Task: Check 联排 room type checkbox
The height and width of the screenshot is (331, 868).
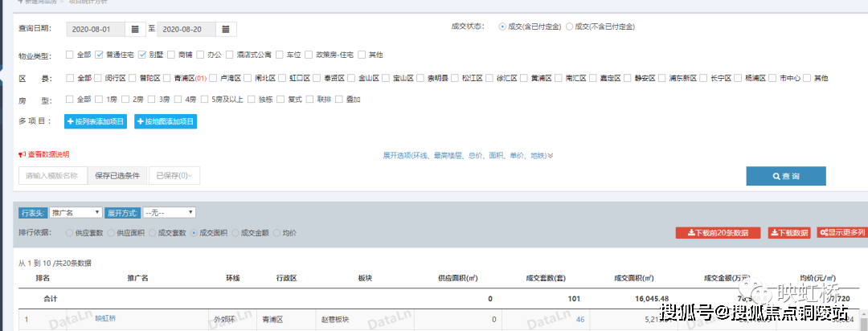Action: (310, 100)
